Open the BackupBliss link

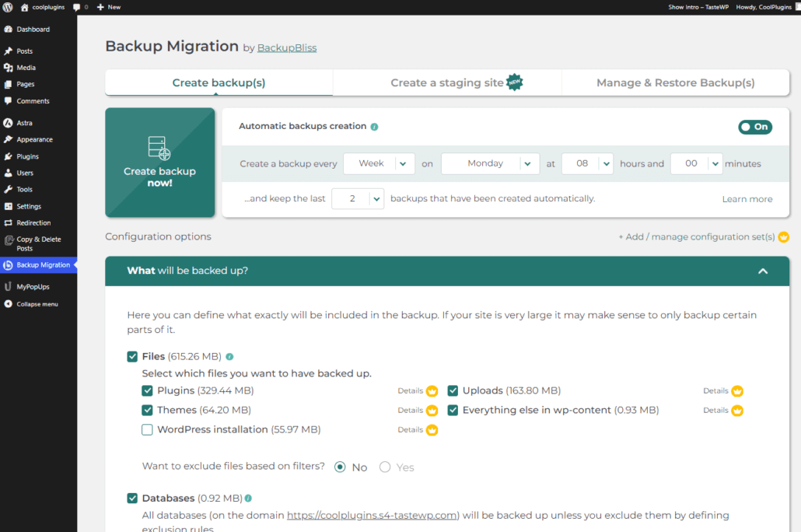click(287, 47)
